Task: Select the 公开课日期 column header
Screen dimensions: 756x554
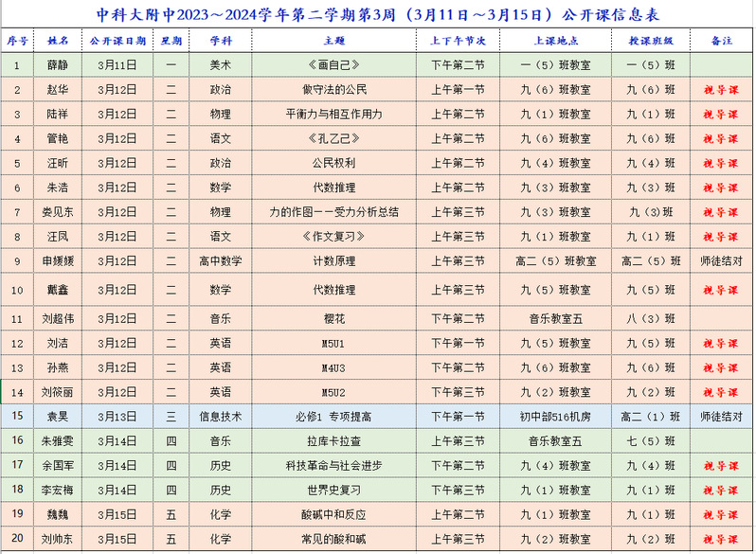Action: point(117,41)
